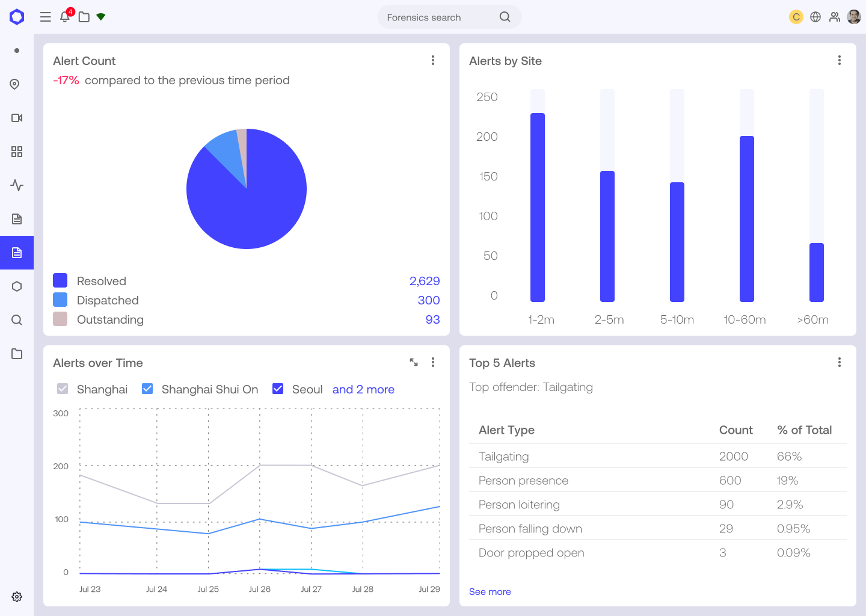Image resolution: width=866 pixels, height=616 pixels.
Task: Uncheck the Shanghai Shui On checkbox
Action: [147, 389]
